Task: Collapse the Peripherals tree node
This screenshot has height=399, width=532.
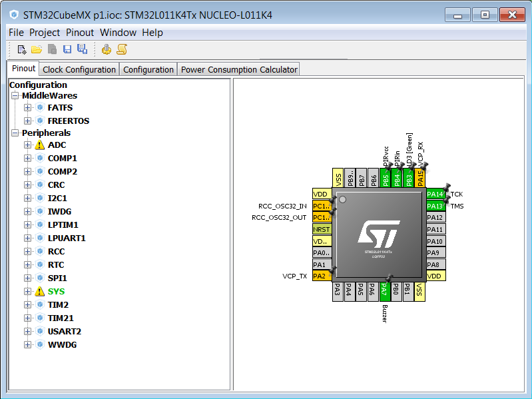Action: coord(15,133)
